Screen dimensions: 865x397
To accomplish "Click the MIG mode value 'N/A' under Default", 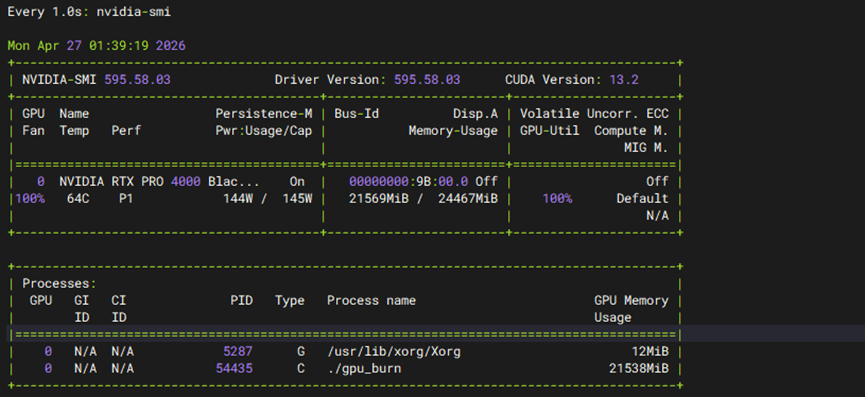I will [x=658, y=216].
